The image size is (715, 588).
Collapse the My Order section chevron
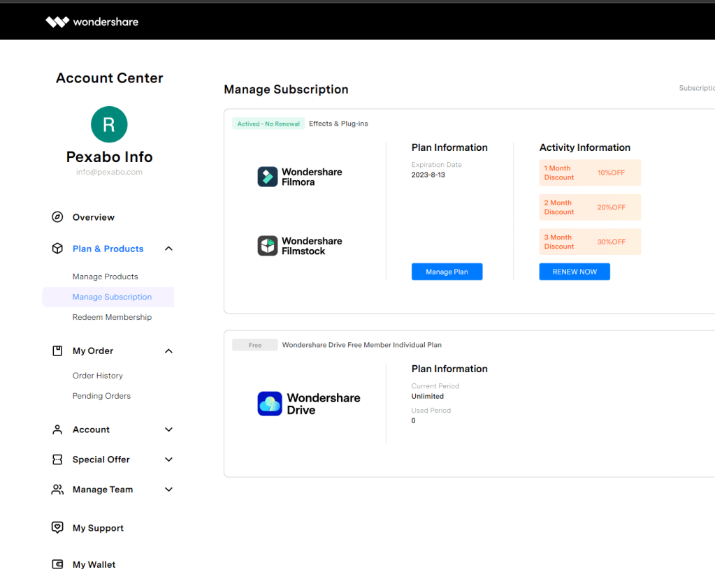pyautogui.click(x=168, y=351)
